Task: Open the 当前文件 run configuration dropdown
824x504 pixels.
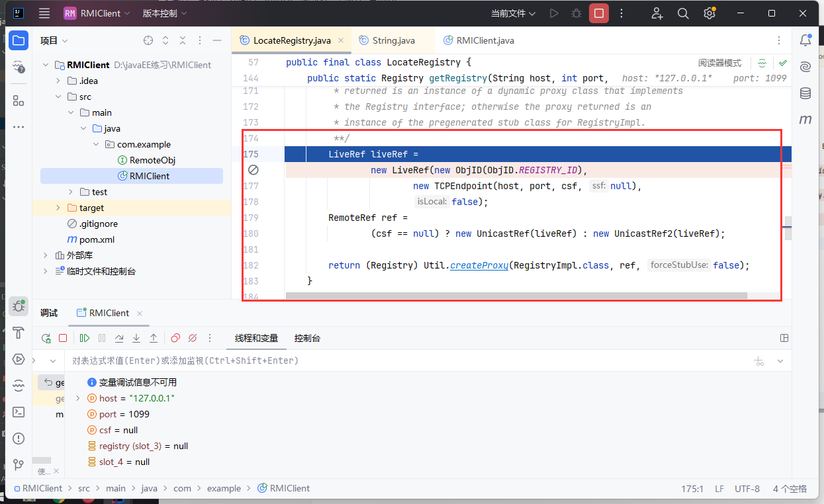Action: coord(513,13)
